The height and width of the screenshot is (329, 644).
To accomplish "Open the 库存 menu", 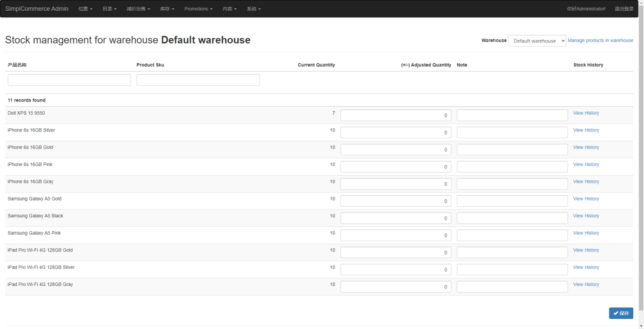I will [167, 8].
